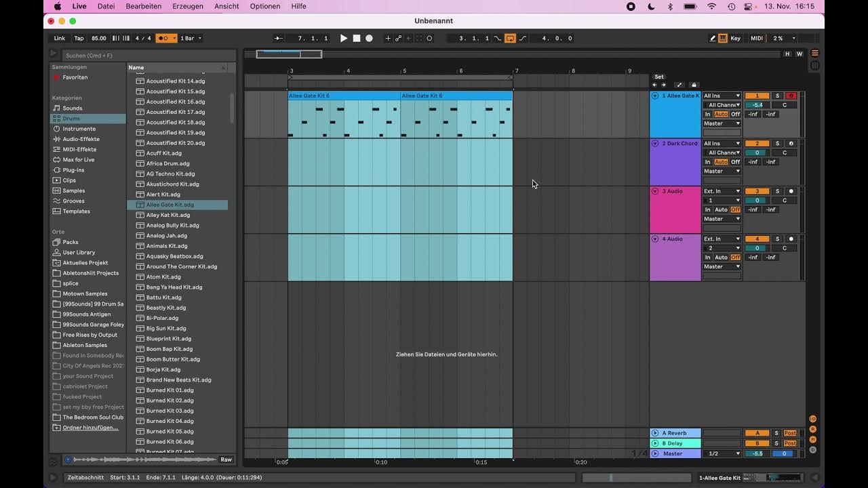
Task: Fold track 4 Audio
Action: pyautogui.click(x=655, y=239)
